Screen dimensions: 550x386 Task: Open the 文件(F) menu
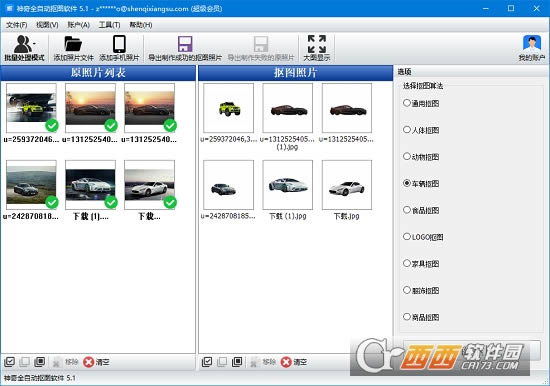(16, 25)
